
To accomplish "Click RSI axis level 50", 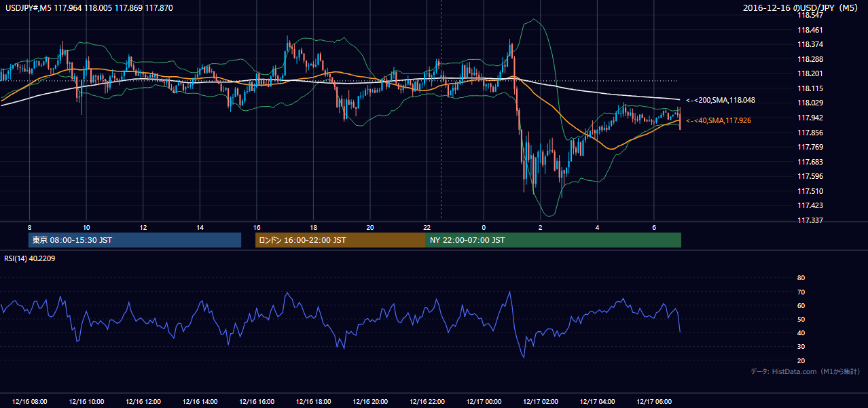I will pyautogui.click(x=801, y=319).
